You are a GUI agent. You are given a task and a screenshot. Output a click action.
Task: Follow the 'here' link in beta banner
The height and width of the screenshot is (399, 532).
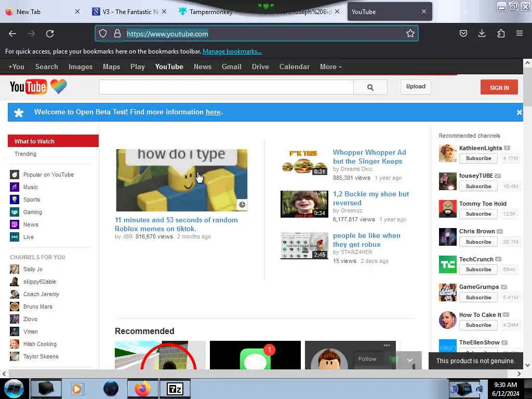pyautogui.click(x=213, y=112)
